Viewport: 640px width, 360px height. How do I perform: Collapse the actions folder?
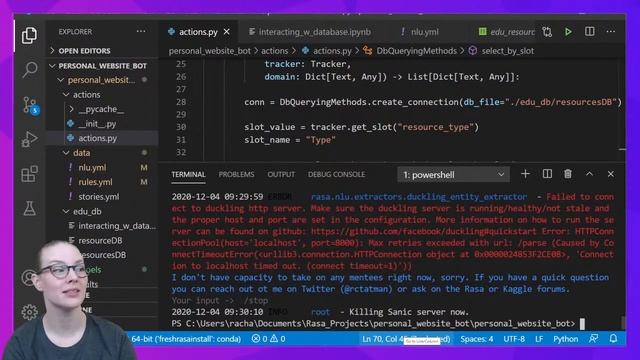coord(86,95)
